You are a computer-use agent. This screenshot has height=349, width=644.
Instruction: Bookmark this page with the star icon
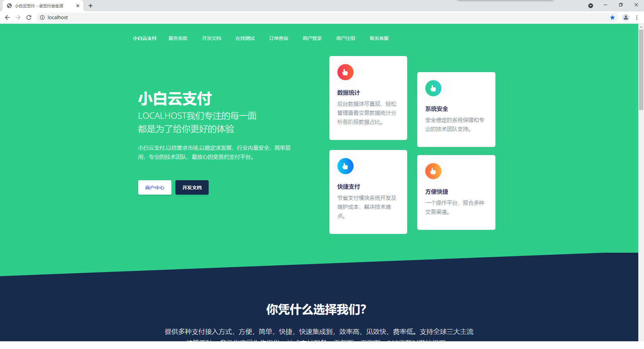612,17
